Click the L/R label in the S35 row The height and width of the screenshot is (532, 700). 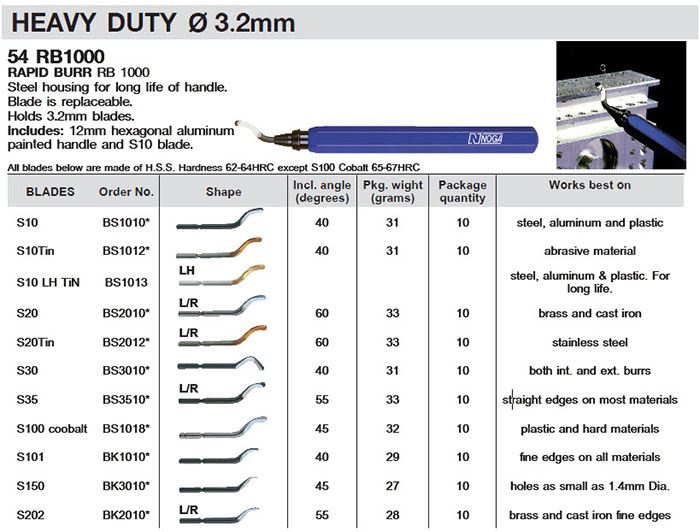pyautogui.click(x=188, y=389)
